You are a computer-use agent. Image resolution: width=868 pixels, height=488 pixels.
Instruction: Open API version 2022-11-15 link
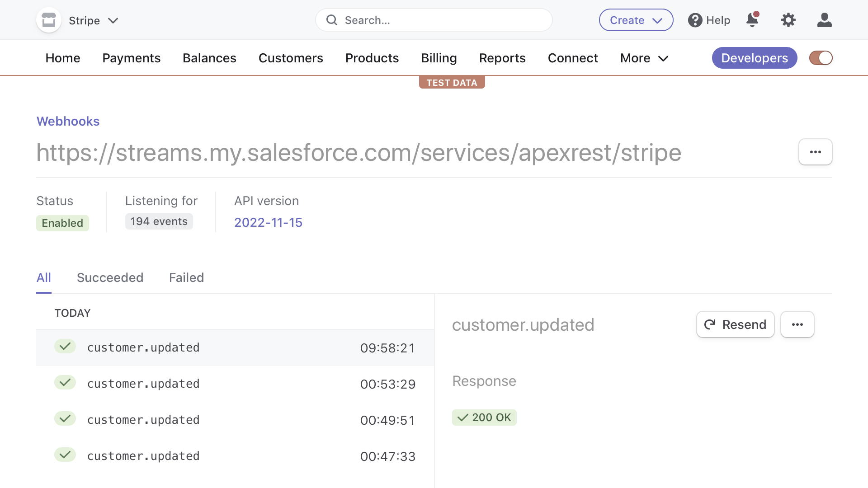[x=268, y=222]
